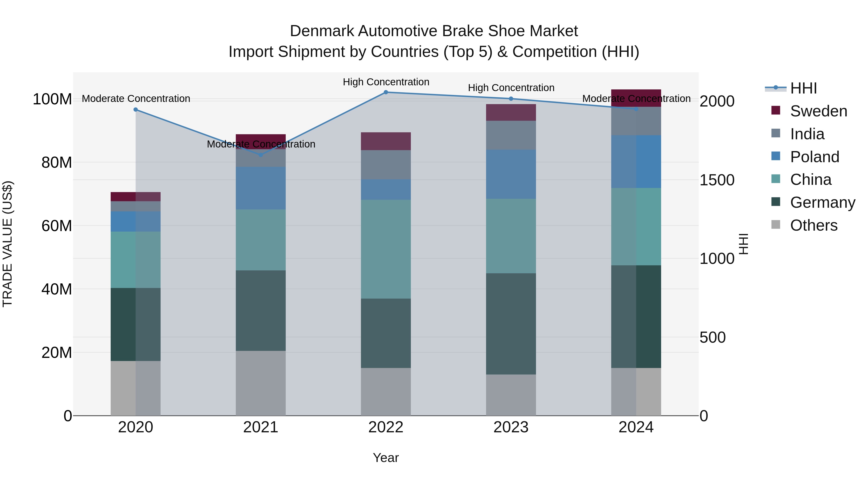Viewport: 868px width, 488px height.
Task: Toggle the Poland legend entry
Action: point(805,157)
